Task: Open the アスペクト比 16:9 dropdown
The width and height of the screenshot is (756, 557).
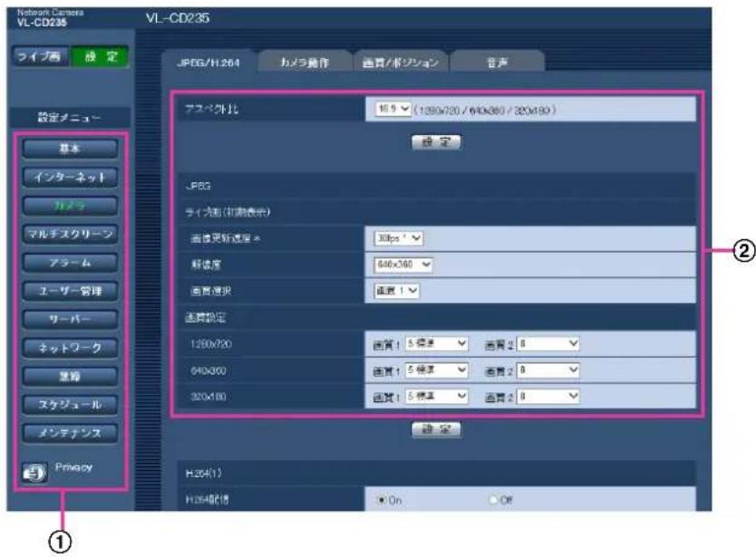Action: 393,109
